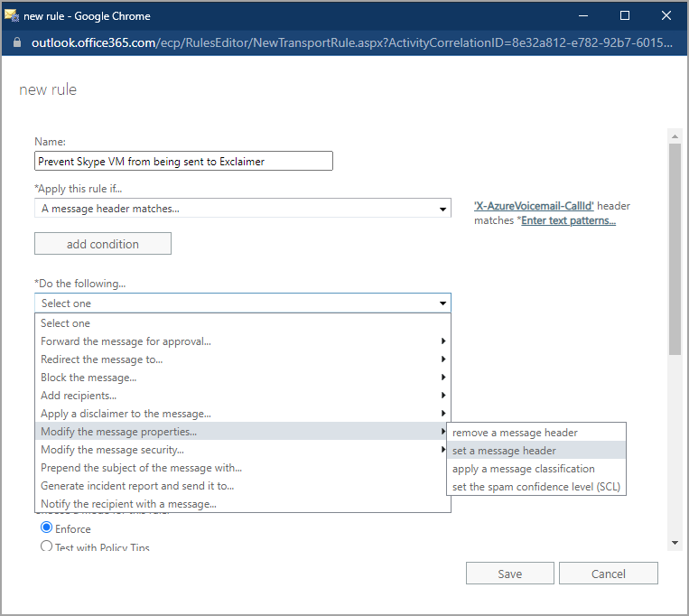This screenshot has width=689, height=616.
Task: Select 'set the spam confidence level (SCL)'
Action: point(535,487)
